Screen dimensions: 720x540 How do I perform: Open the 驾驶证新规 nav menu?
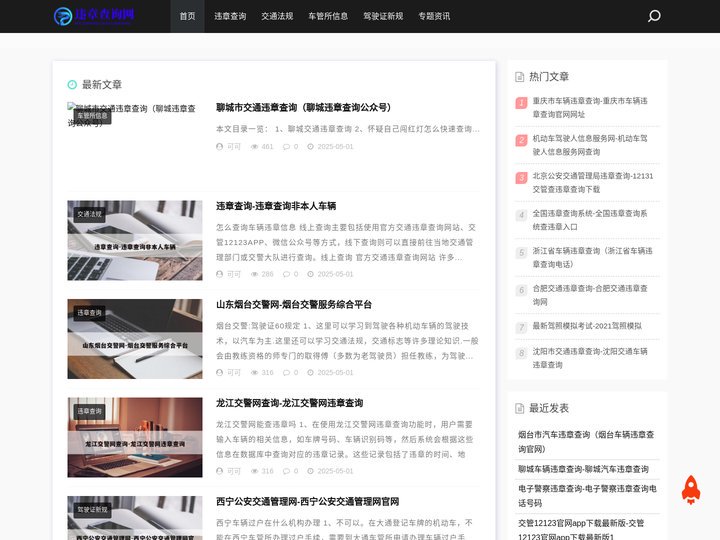(383, 16)
